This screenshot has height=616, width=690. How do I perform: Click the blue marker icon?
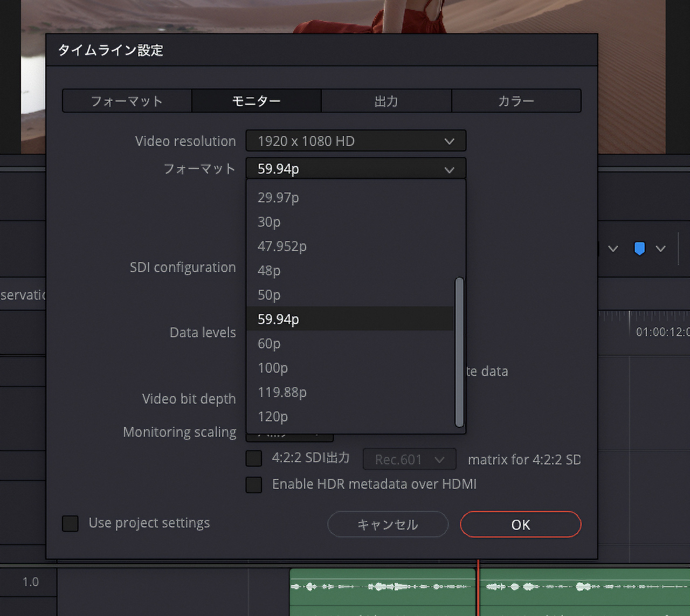click(x=639, y=248)
